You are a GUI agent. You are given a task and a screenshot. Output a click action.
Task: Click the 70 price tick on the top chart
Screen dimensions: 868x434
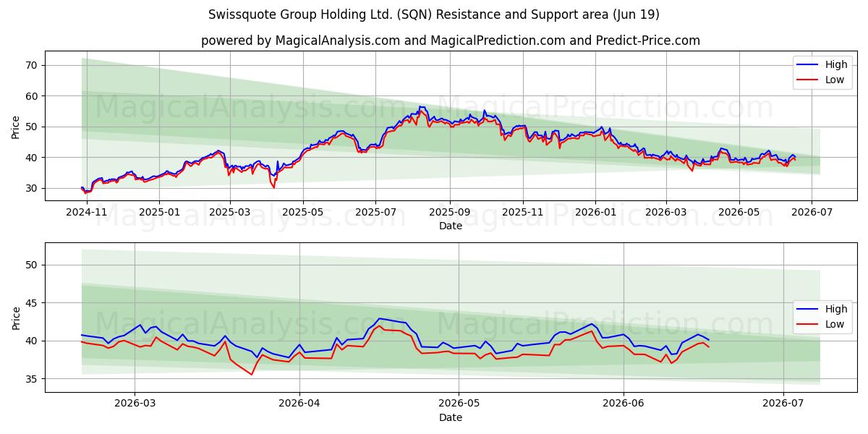[33, 65]
